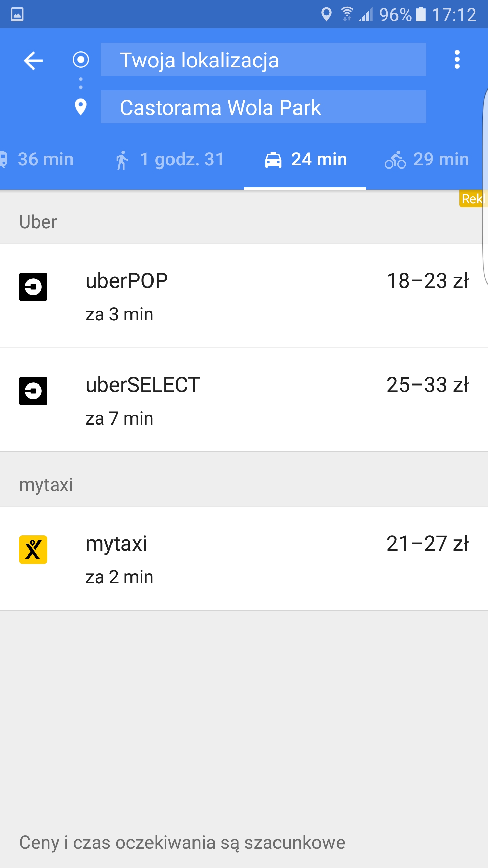Open the image notification in status bar

17,14
